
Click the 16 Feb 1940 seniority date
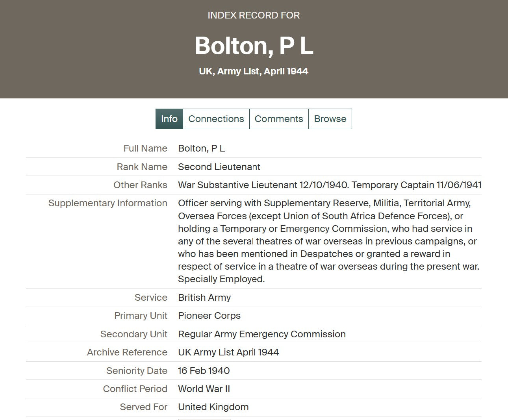pos(204,371)
